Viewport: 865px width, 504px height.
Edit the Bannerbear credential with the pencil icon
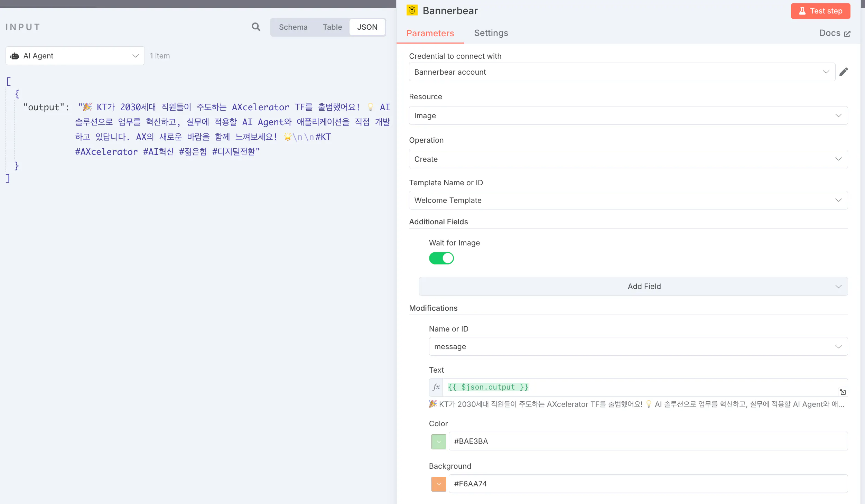click(x=844, y=72)
